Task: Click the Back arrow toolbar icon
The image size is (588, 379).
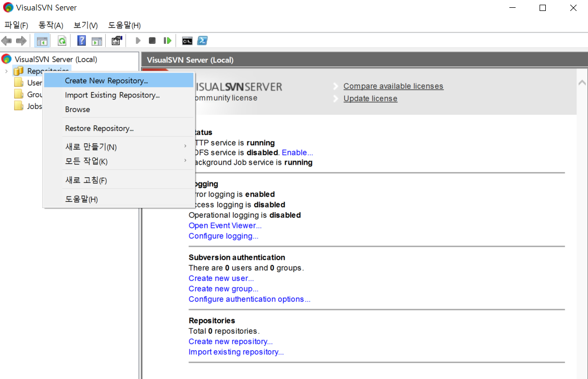Action: (6, 41)
